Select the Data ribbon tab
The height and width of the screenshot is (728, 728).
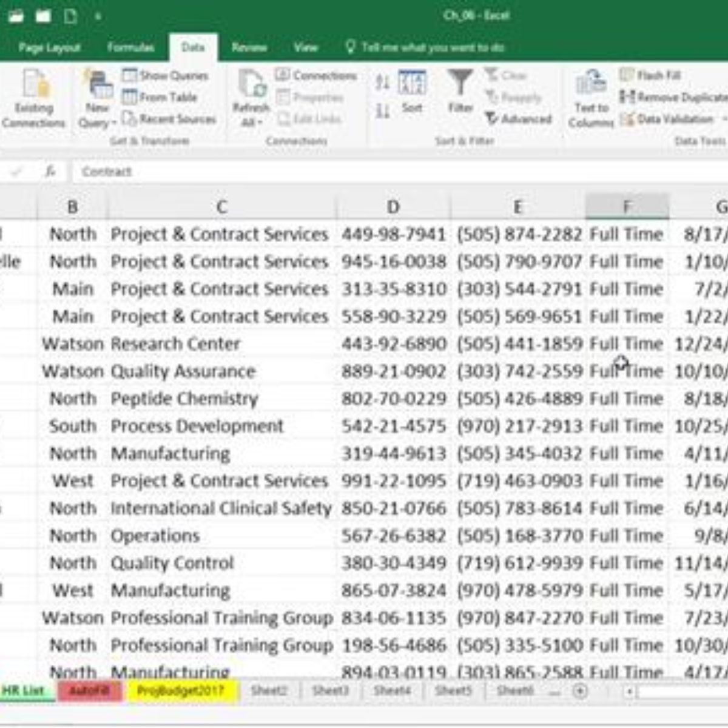193,47
